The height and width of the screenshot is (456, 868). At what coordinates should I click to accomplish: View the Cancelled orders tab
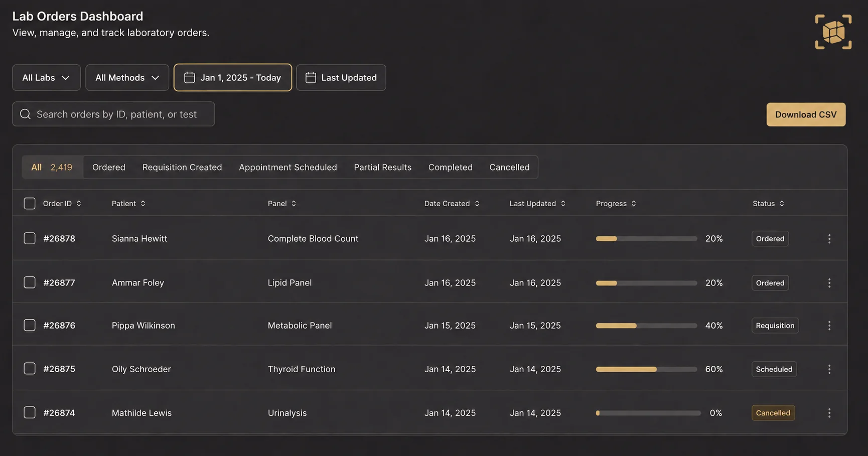[509, 167]
